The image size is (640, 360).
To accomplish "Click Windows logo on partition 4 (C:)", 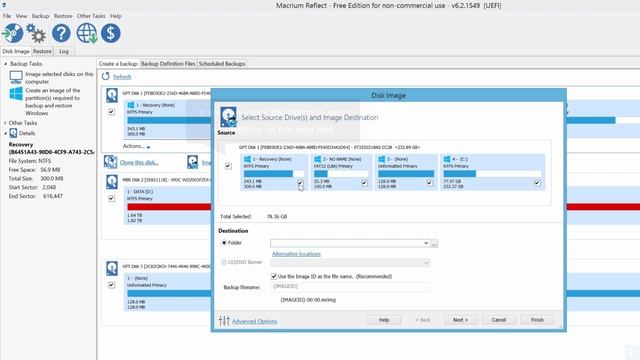I will [447, 159].
